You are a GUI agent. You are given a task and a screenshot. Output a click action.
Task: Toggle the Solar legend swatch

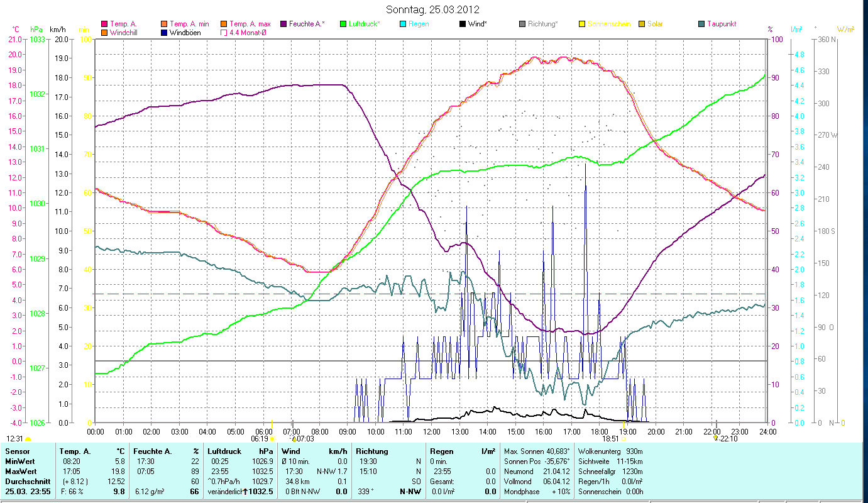642,24
